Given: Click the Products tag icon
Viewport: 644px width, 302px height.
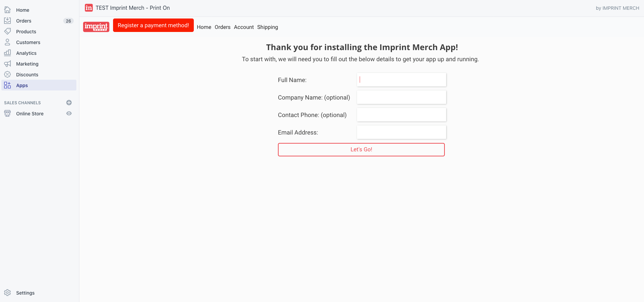Looking at the screenshot, I should 7,32.
